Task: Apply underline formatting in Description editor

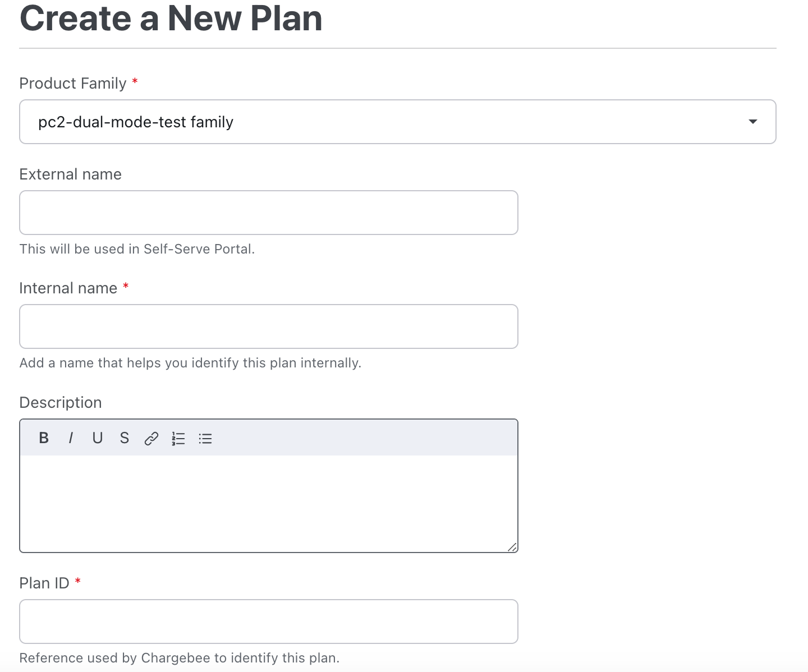Action: tap(98, 438)
